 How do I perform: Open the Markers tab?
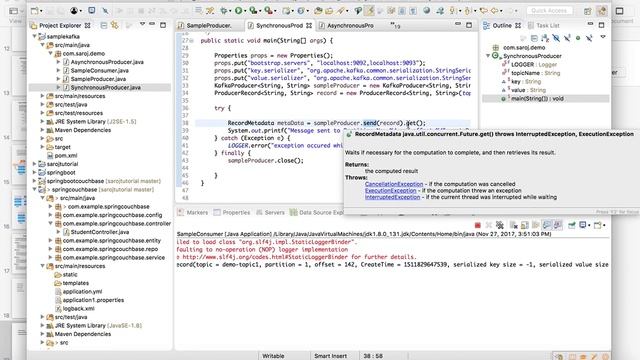[x=193, y=212]
